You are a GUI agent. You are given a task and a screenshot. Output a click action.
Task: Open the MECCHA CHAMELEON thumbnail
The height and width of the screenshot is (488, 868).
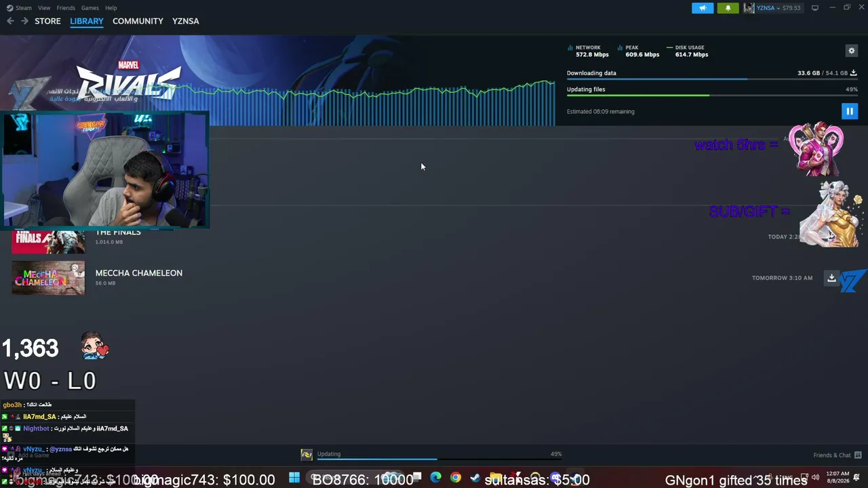[48, 278]
